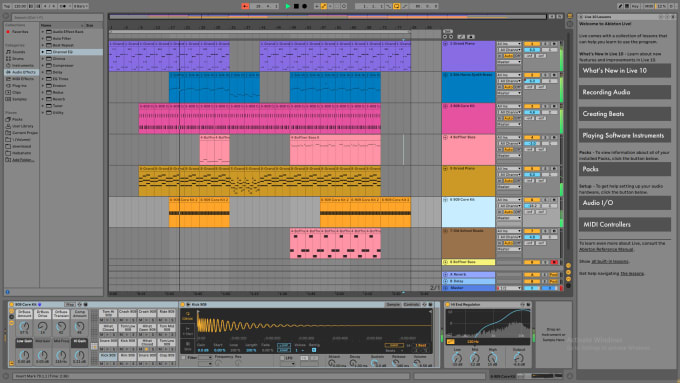Enable the Filter checkbox in Simpler

[x=183, y=358]
